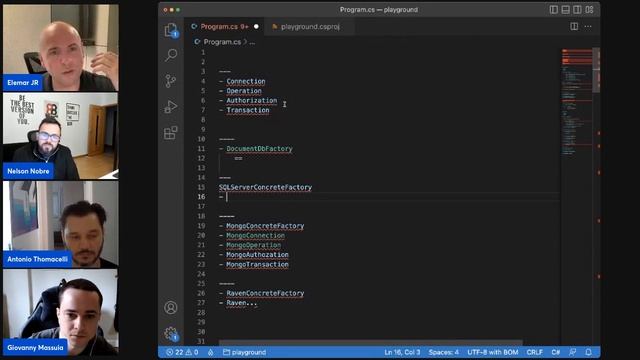Image resolution: width=640 pixels, height=360 pixels.
Task: Toggle bottom panel layout icon
Action: [x=565, y=9]
